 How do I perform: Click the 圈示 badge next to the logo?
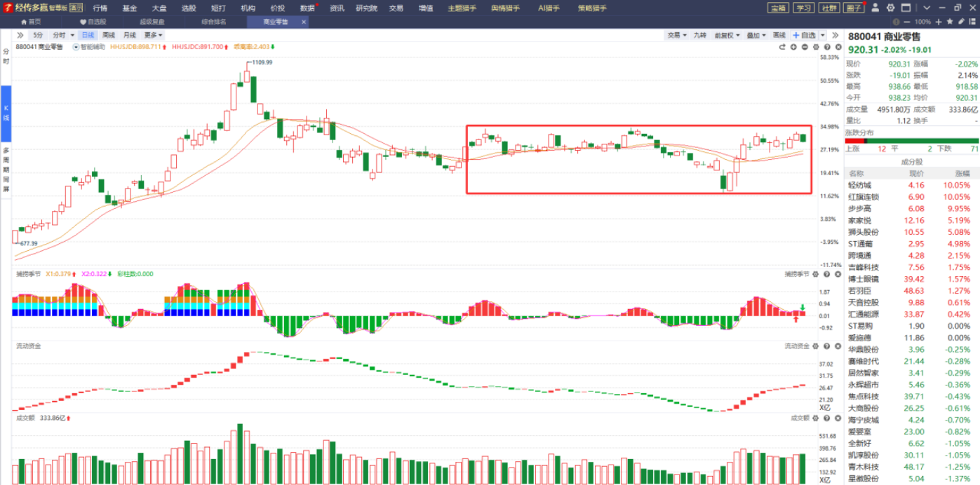(76, 8)
